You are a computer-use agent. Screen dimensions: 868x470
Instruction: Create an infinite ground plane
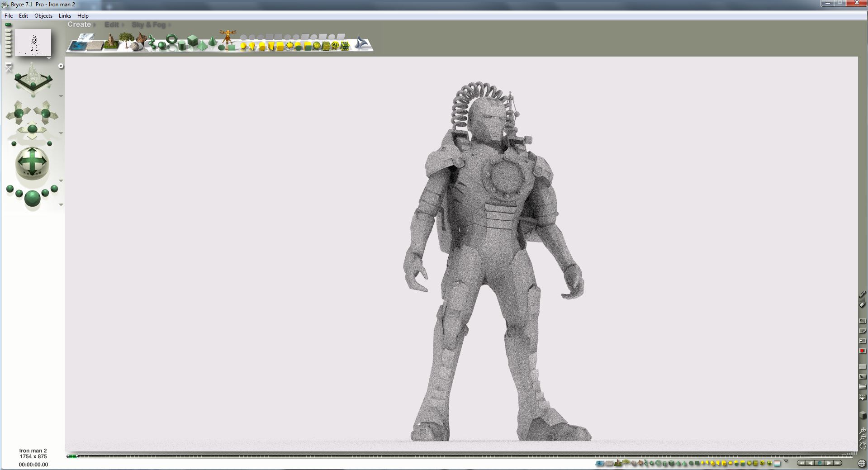pos(95,46)
